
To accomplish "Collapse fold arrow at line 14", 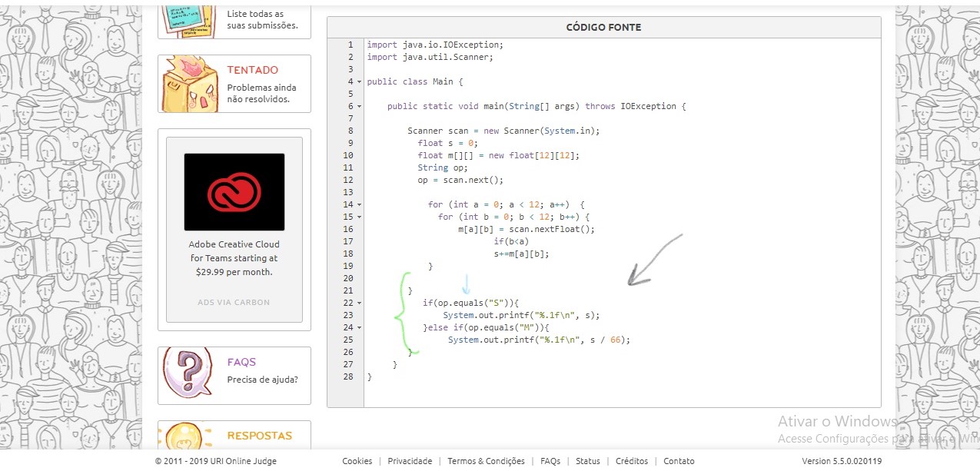I will tap(360, 204).
